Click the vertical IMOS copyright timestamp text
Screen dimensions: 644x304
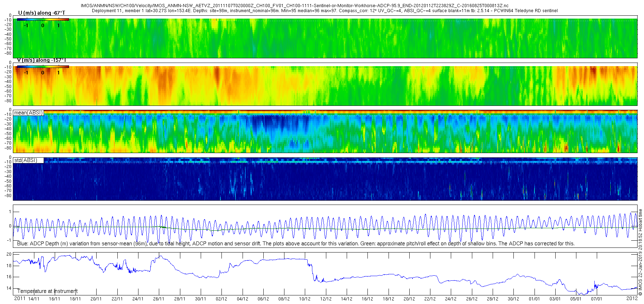[640, 252]
